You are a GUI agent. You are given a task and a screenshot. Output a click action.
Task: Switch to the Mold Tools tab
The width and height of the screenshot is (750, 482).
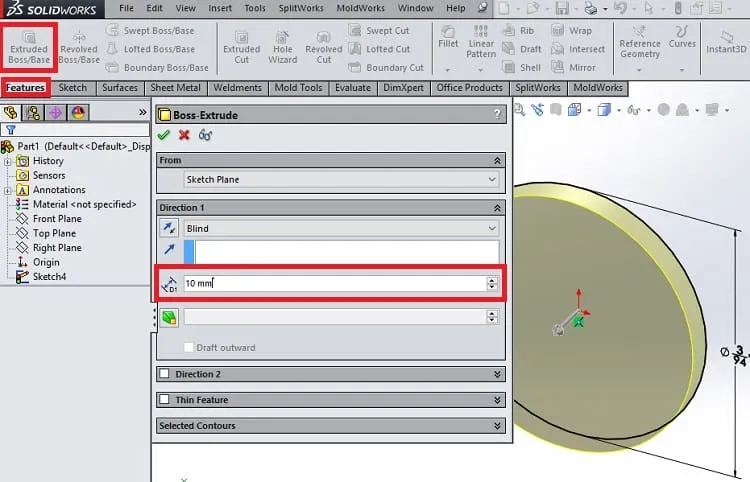coord(298,88)
